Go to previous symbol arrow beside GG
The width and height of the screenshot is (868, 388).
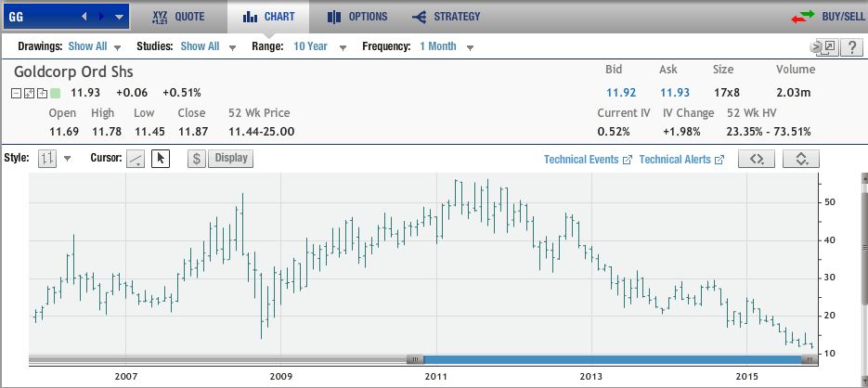84,17
